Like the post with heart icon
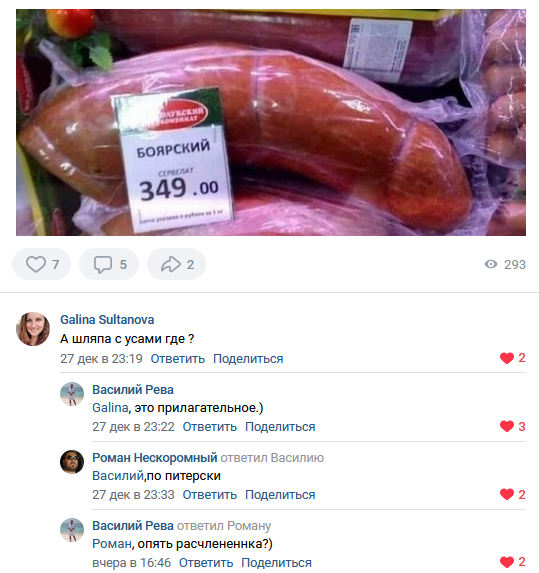The height and width of the screenshot is (573, 539). coord(36,264)
